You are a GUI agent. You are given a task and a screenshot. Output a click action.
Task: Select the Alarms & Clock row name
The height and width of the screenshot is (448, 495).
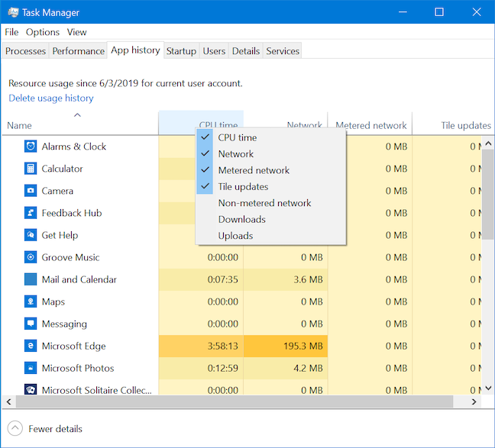(74, 147)
